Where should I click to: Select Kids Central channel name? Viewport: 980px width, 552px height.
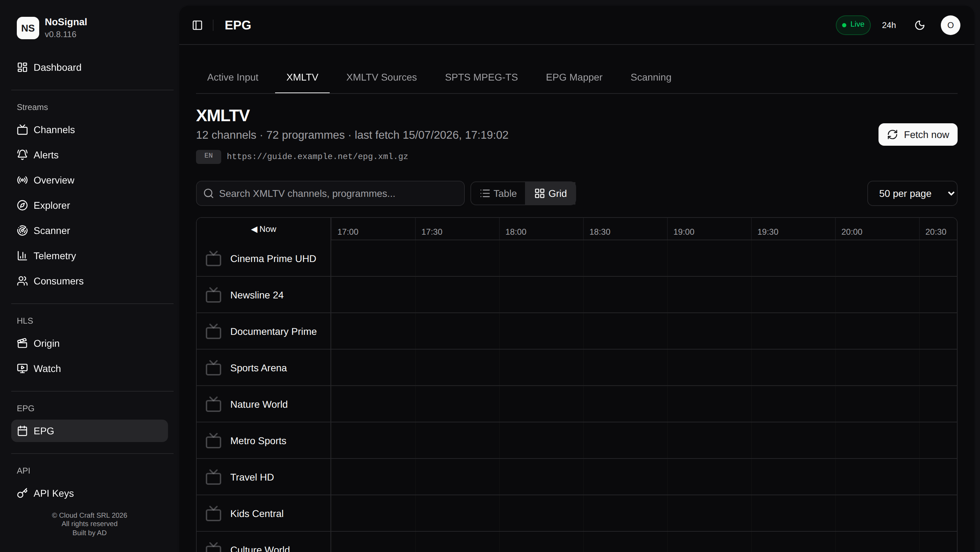(x=257, y=513)
